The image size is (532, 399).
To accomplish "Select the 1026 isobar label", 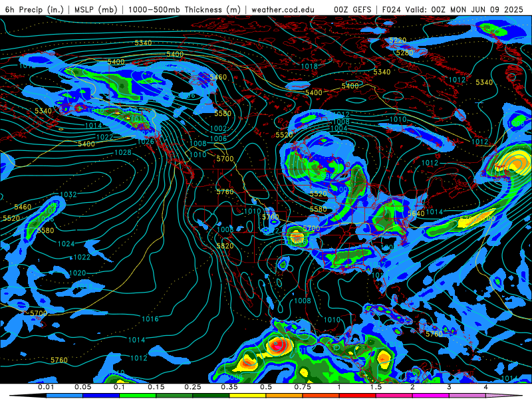I will click(x=146, y=142).
